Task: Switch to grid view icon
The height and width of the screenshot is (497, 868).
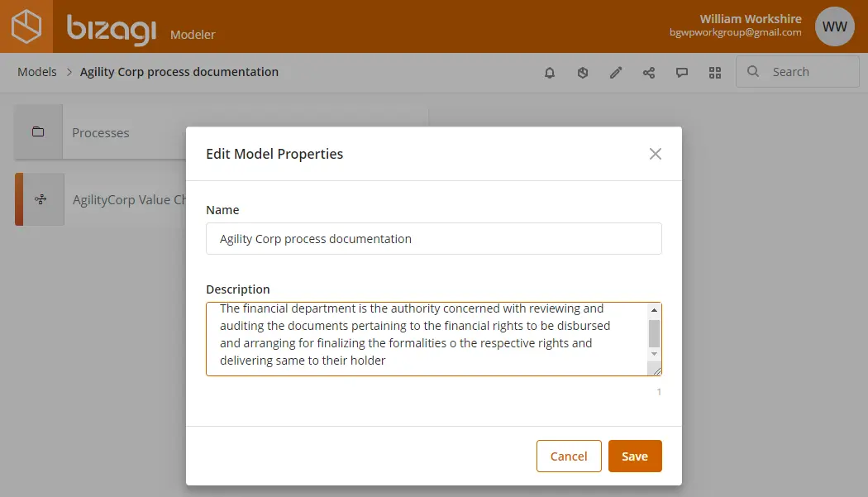Action: point(715,73)
